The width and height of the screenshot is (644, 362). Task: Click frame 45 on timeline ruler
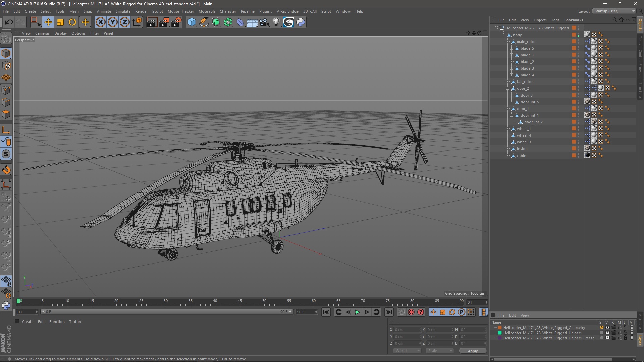[x=239, y=301]
